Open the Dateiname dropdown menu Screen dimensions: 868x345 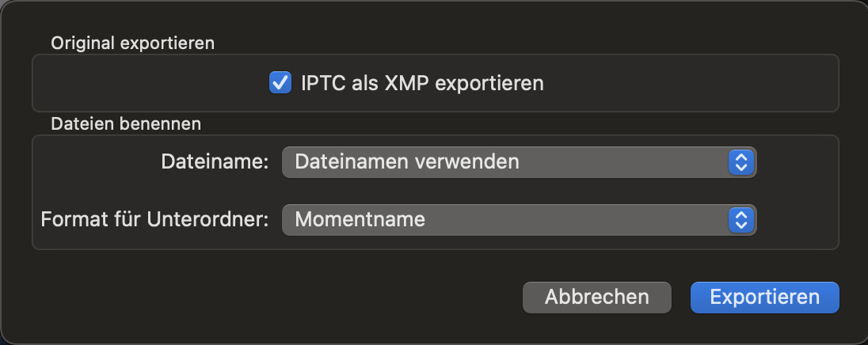(x=519, y=162)
